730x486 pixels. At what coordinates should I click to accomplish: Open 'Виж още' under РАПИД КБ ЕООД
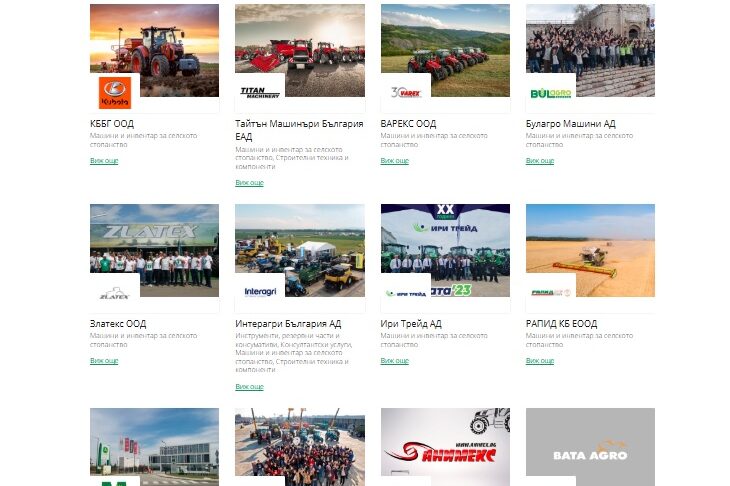click(540, 360)
